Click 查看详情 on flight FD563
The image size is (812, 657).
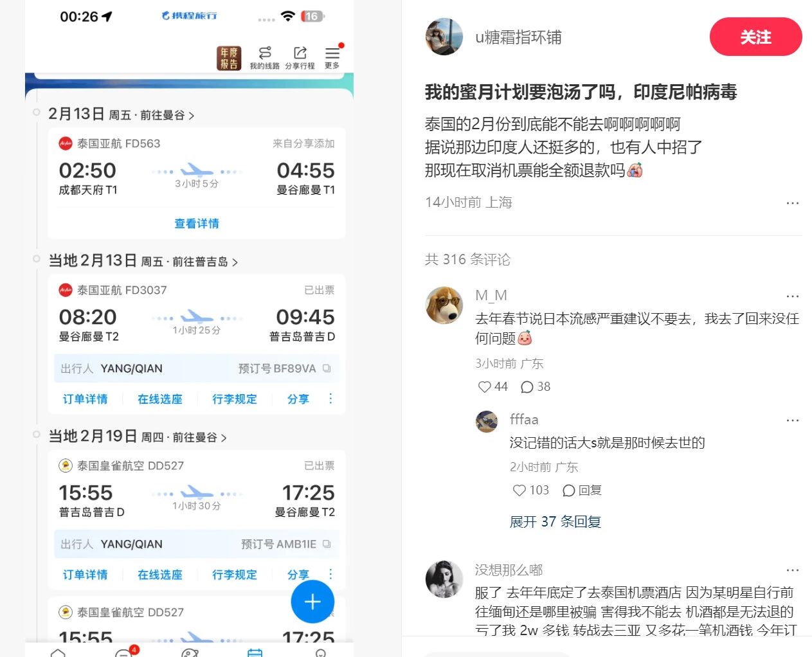click(197, 223)
